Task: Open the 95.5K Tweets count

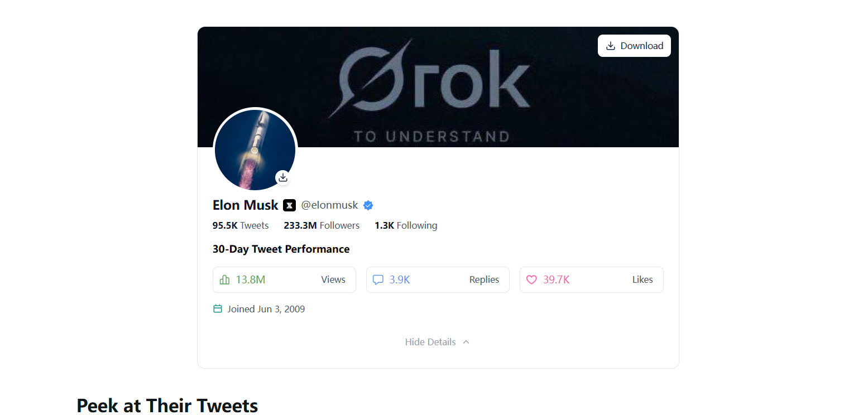Action: 241,225
